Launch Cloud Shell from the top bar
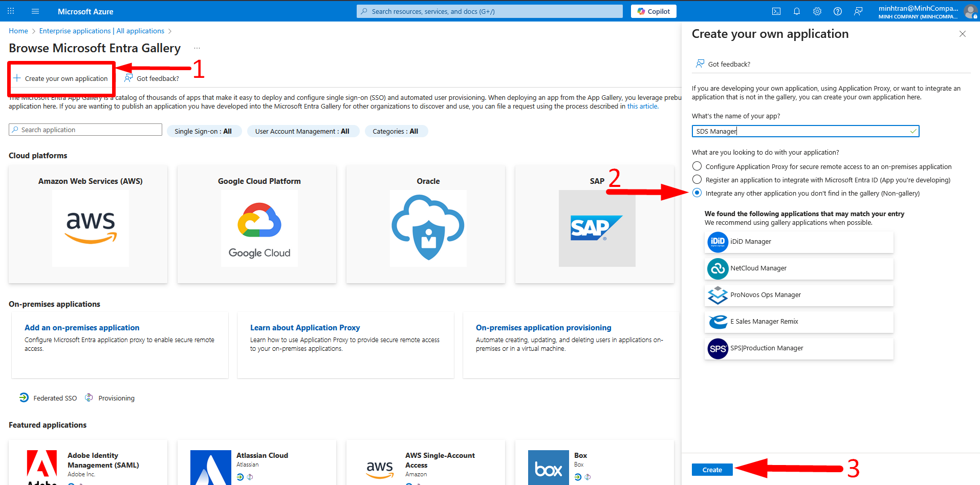This screenshot has width=980, height=485. (776, 11)
